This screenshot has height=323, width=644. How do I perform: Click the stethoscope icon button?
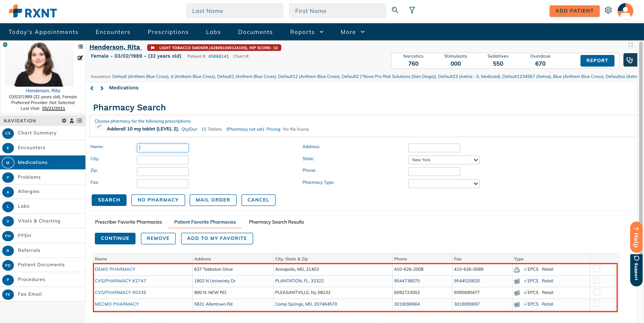(x=629, y=60)
